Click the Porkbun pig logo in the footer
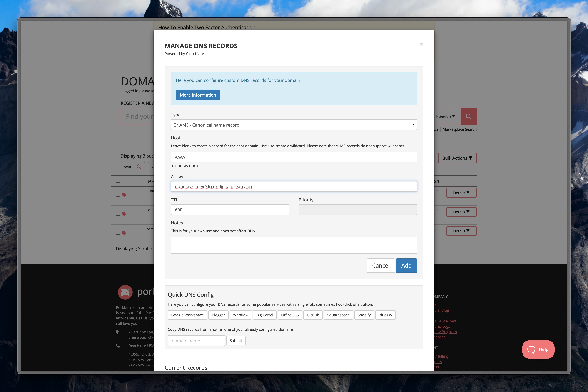 click(x=125, y=292)
